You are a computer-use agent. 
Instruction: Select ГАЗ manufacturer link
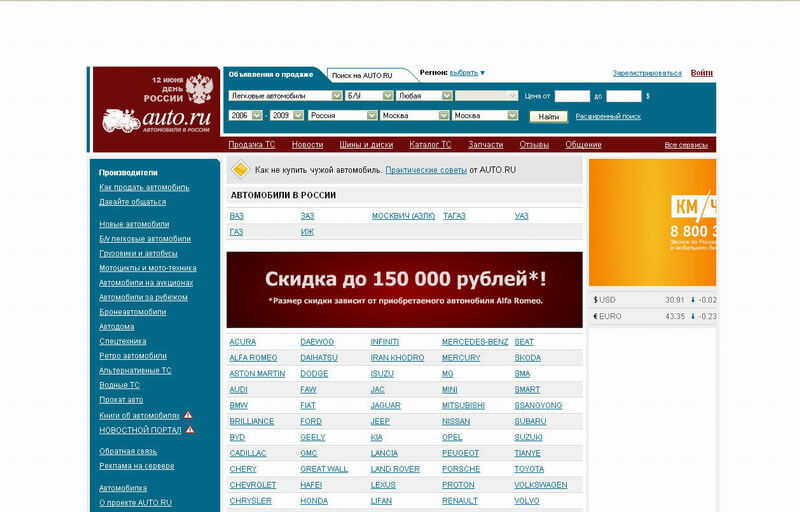(236, 232)
